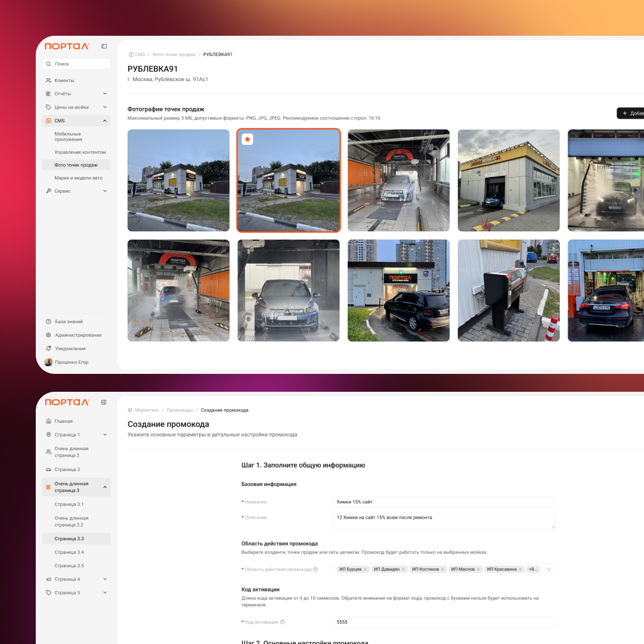
Task: Click the Отчёты report icon
Action: (x=48, y=94)
